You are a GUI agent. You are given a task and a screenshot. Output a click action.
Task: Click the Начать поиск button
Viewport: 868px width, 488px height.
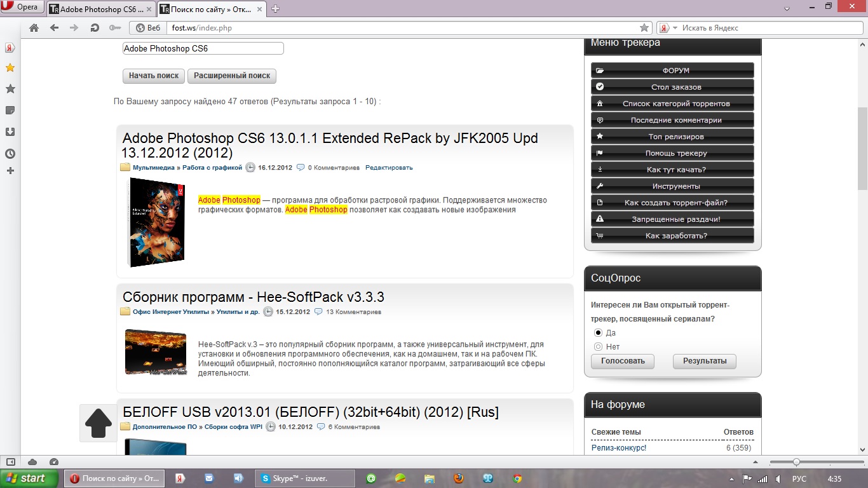pyautogui.click(x=154, y=76)
